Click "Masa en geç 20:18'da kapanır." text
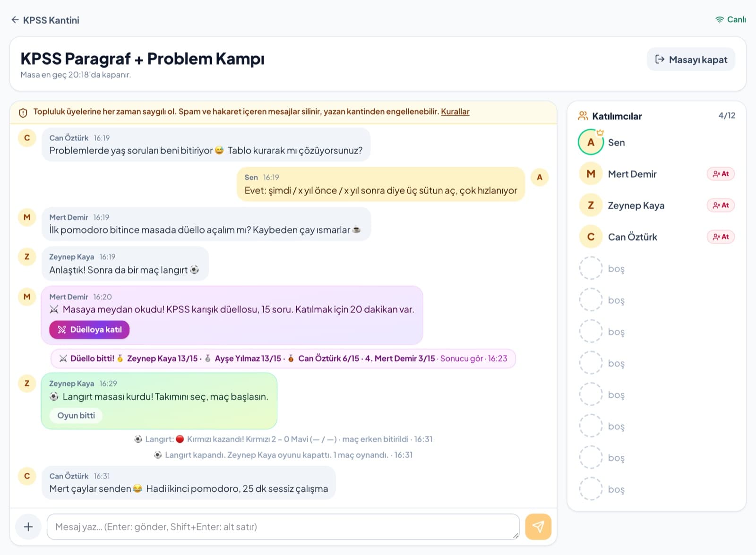This screenshot has width=756, height=555. click(x=76, y=75)
